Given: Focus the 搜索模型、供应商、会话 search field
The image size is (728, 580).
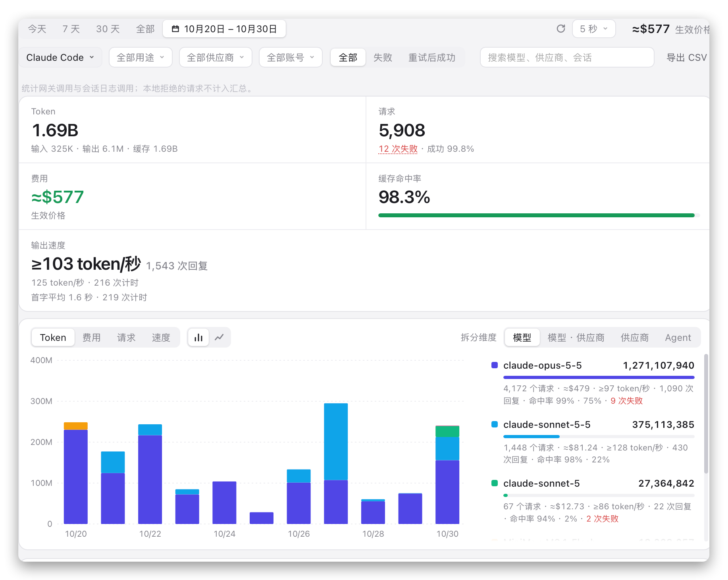Looking at the screenshot, I should point(567,58).
